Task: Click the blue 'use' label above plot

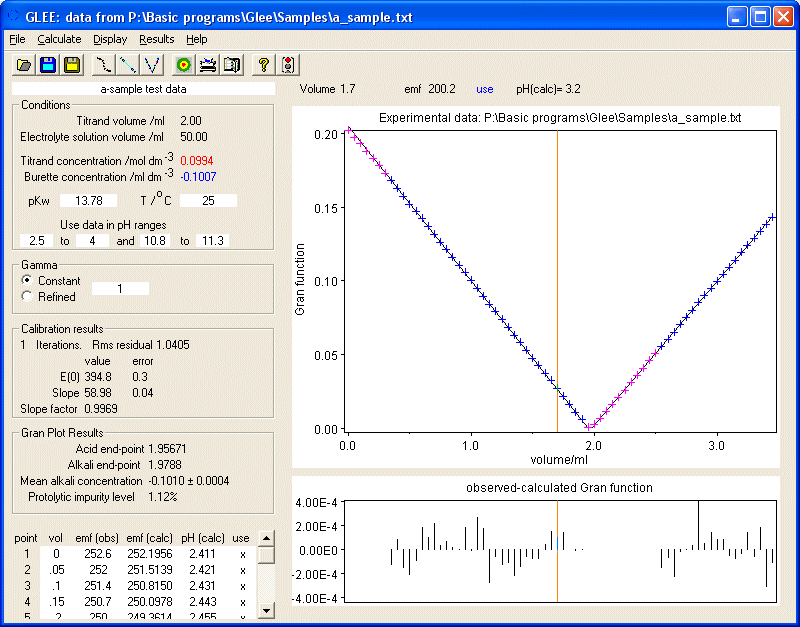Action: tap(485, 89)
